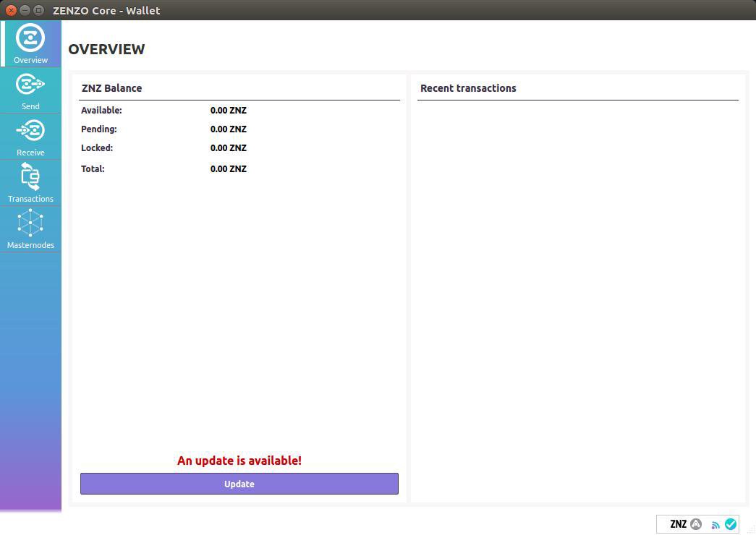756x535 pixels.
Task: Click the network connections signal icon
Action: 715,524
